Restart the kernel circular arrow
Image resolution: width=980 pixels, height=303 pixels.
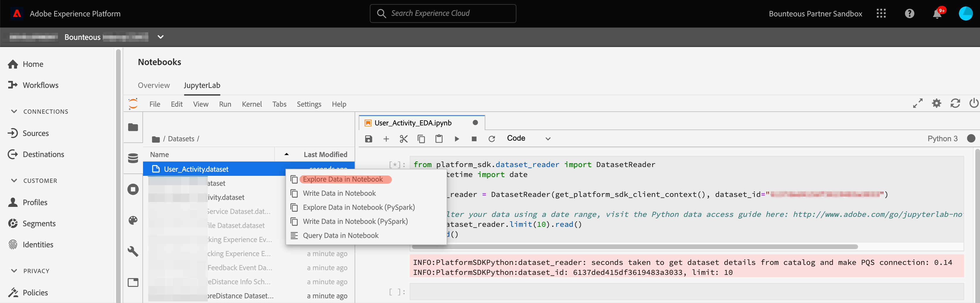pos(491,139)
